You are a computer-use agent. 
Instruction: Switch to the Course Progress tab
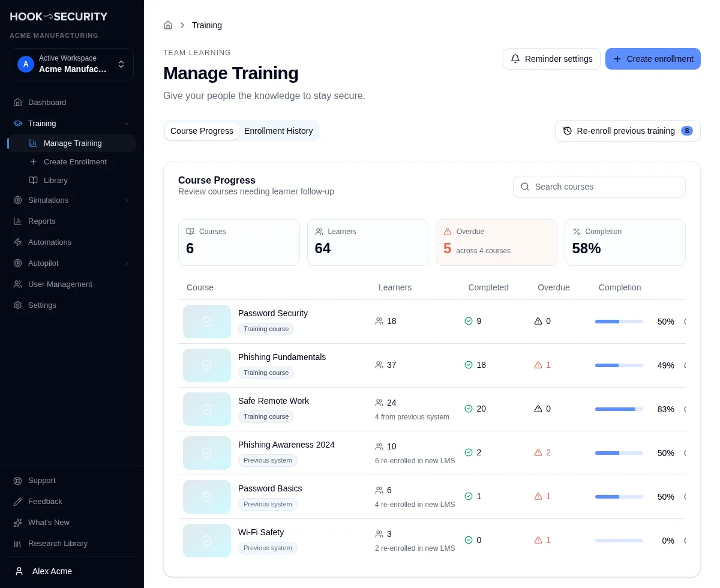click(202, 131)
